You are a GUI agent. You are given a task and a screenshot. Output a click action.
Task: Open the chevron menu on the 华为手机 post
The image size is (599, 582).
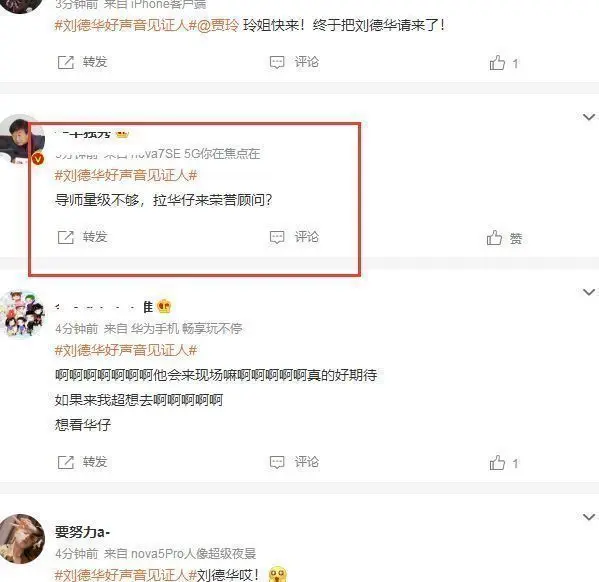click(589, 292)
